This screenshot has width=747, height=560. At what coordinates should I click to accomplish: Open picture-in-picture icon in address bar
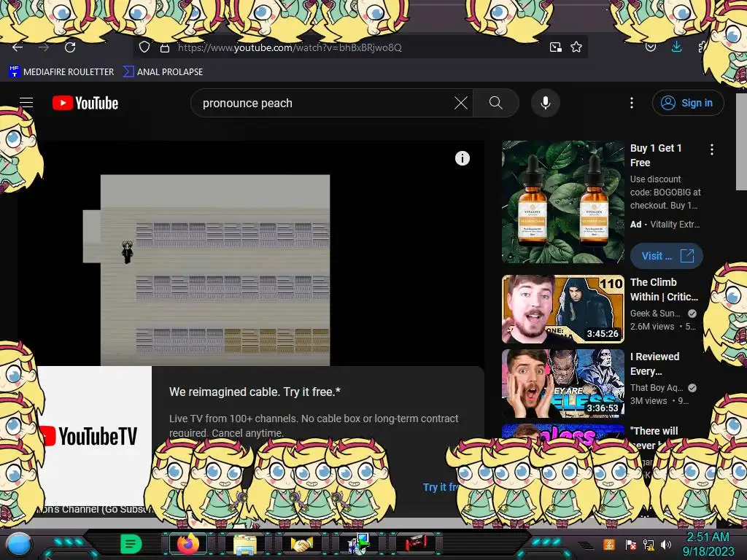[555, 47]
